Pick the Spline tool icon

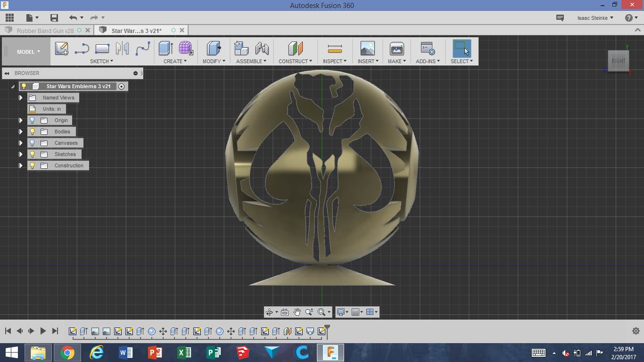pos(143,48)
